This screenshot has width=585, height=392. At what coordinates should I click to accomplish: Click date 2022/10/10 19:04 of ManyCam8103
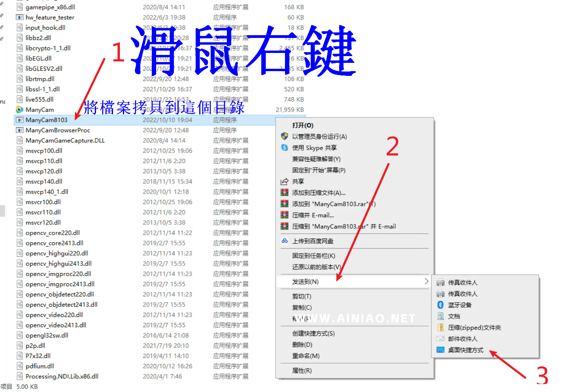[168, 120]
